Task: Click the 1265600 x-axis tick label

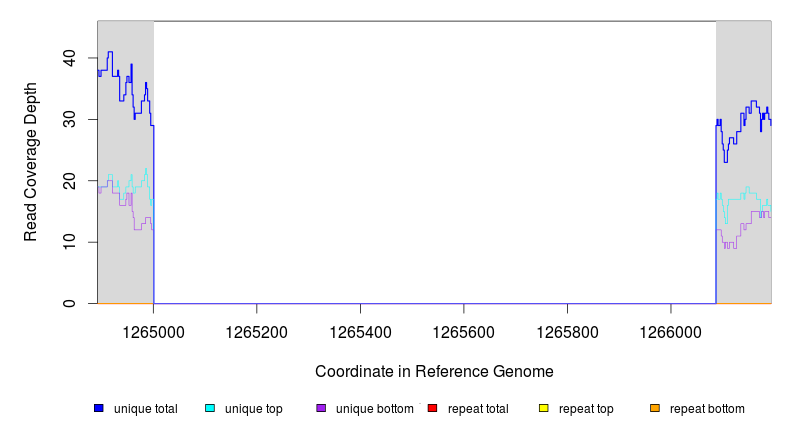Action: pyautogui.click(x=463, y=331)
